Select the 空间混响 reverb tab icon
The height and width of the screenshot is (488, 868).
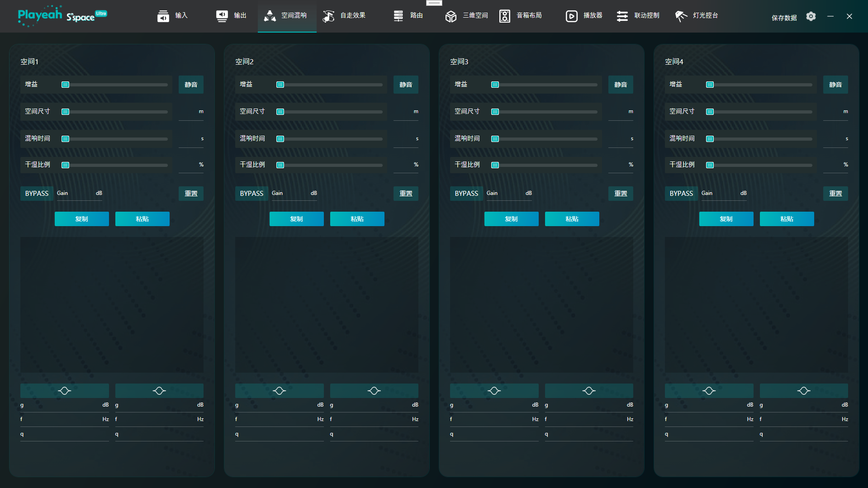270,16
